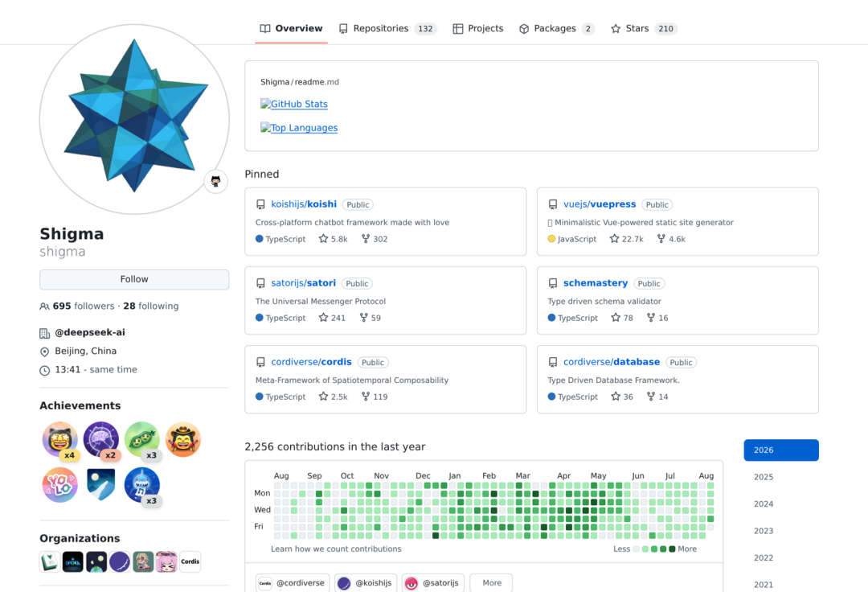Open the @deepseek-ai organization link
This screenshot has height=592, width=868.
(x=90, y=332)
